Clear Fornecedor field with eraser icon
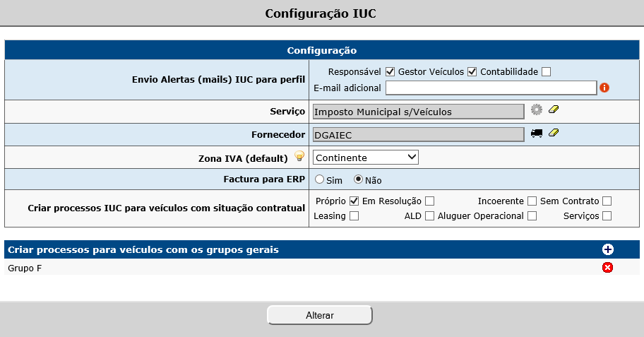The width and height of the screenshot is (644, 337). (x=554, y=133)
